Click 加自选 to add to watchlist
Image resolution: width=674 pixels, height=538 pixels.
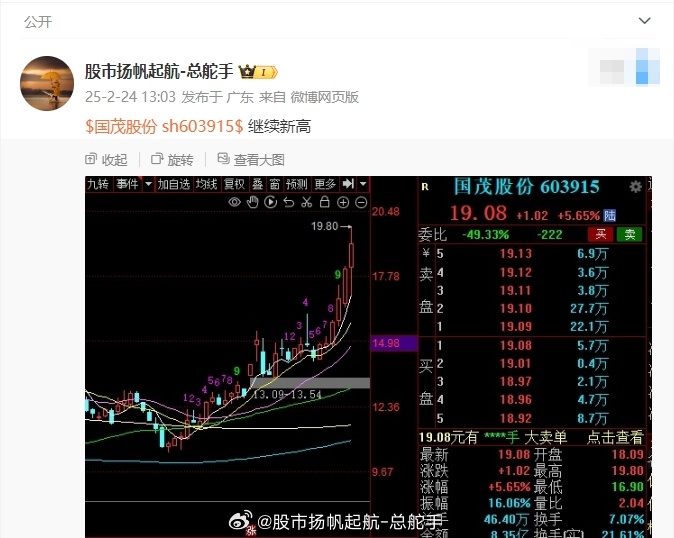pyautogui.click(x=173, y=184)
